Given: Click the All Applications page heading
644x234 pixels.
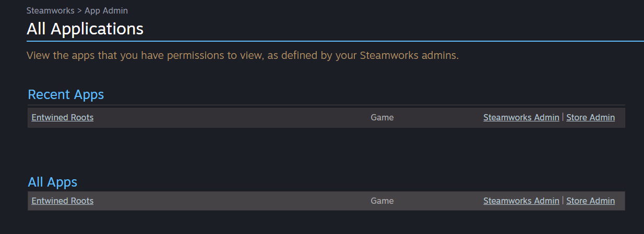Looking at the screenshot, I should coord(85,29).
